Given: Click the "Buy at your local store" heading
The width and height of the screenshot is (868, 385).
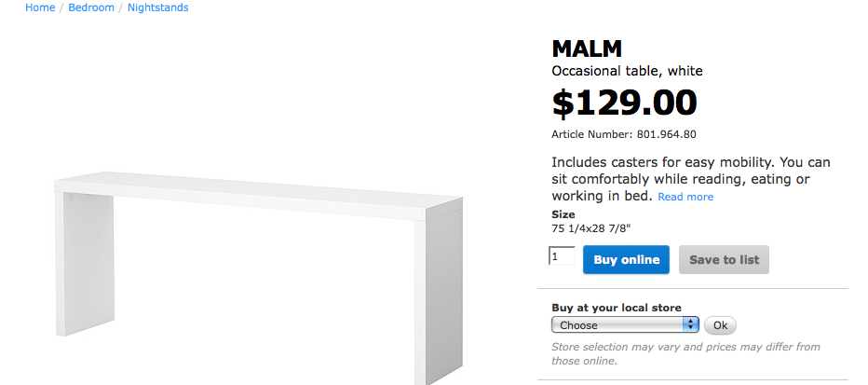Looking at the screenshot, I should coord(617,308).
